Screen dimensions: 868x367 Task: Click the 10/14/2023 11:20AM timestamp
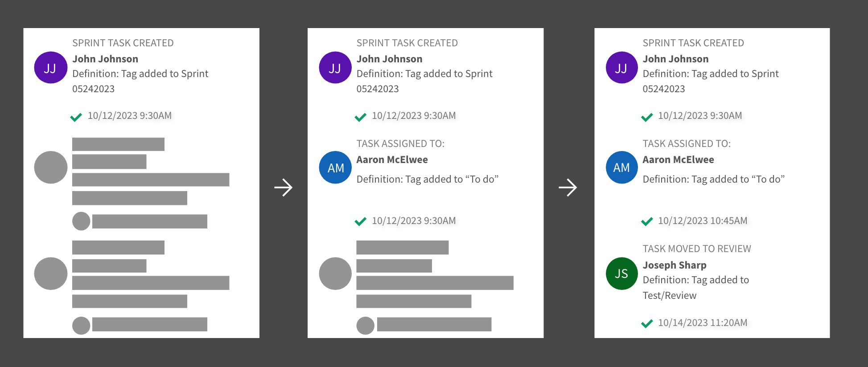point(703,322)
